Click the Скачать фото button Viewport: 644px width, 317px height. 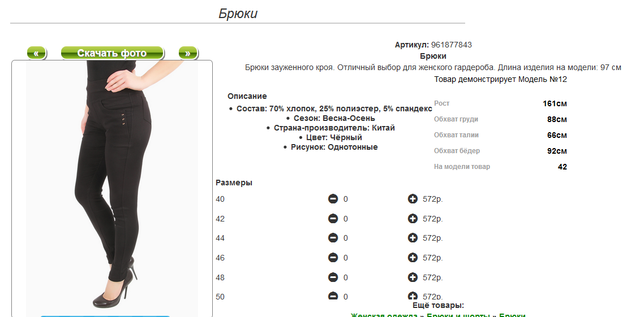111,53
